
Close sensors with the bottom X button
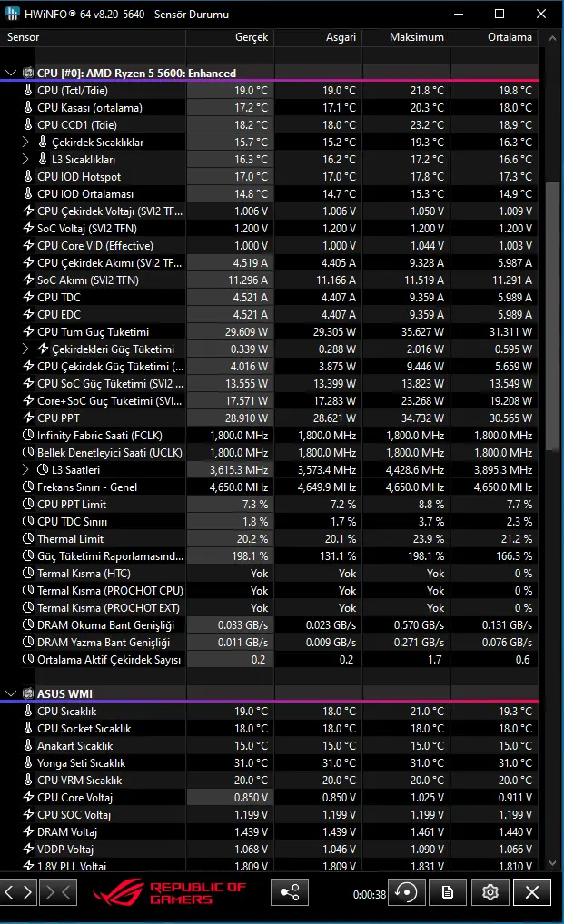[x=532, y=892]
